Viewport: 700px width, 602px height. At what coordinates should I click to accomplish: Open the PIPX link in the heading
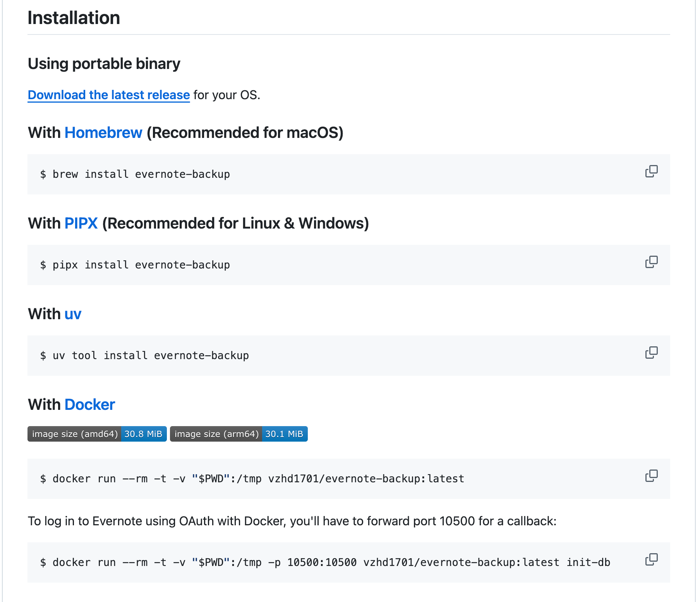point(81,224)
